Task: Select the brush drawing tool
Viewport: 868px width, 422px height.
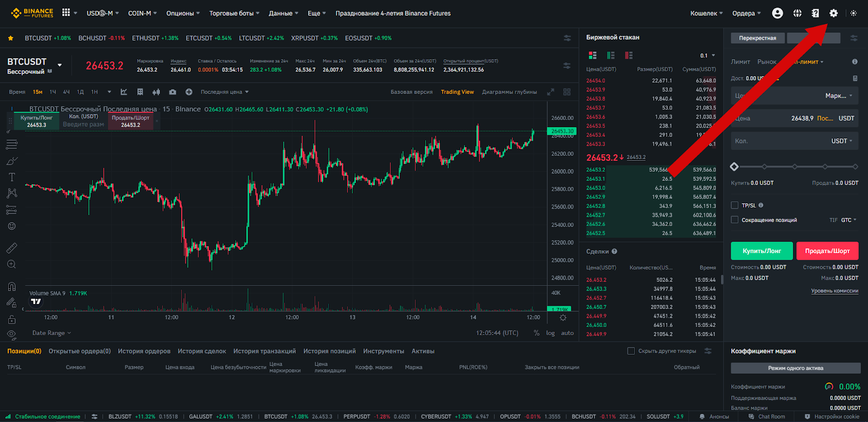Action: [x=11, y=161]
